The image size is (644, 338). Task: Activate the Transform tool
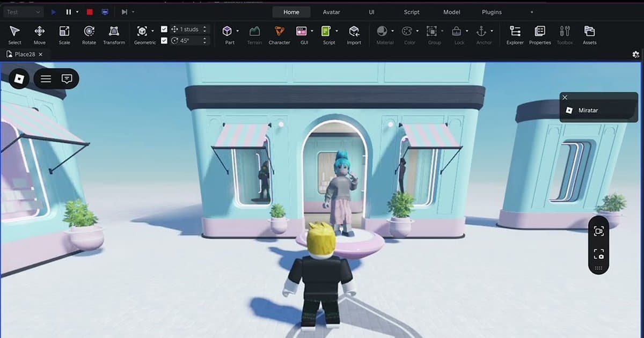tap(114, 35)
